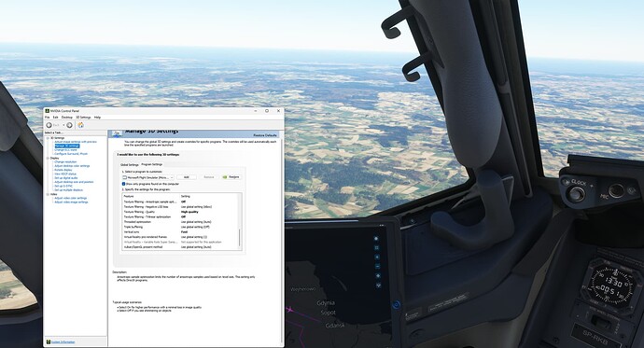Open 'View HDCP status' task
Viewport: 644px width, 348px height.
click(65, 174)
